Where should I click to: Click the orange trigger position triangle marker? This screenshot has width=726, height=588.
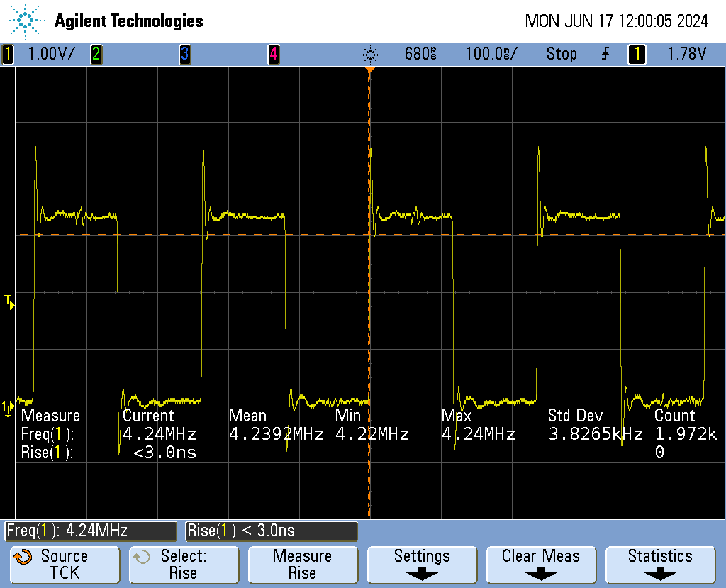[x=369, y=70]
